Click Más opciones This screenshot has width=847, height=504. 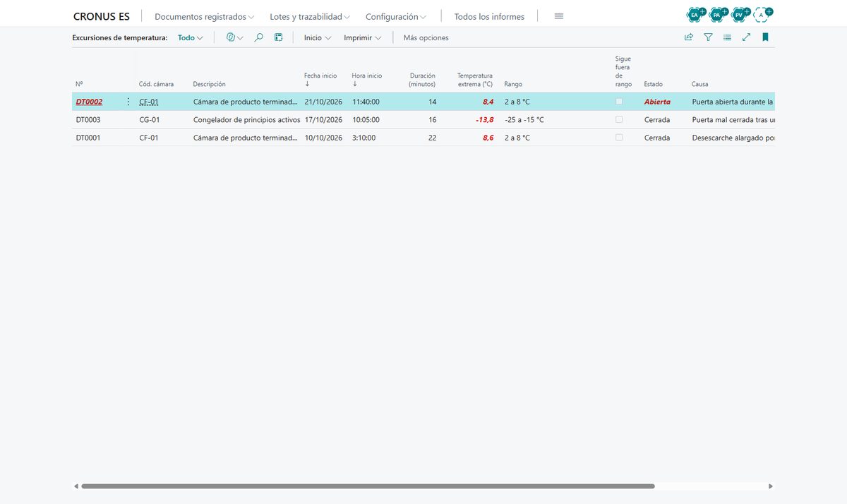426,37
